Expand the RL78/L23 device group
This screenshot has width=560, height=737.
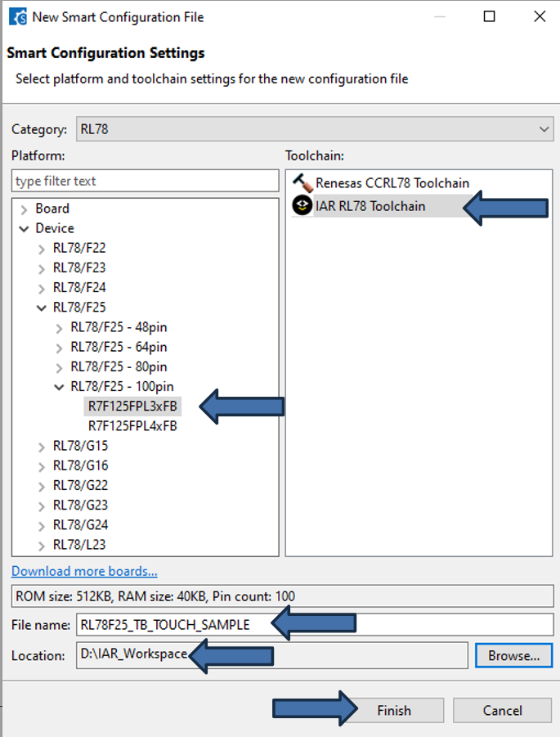coord(42,545)
